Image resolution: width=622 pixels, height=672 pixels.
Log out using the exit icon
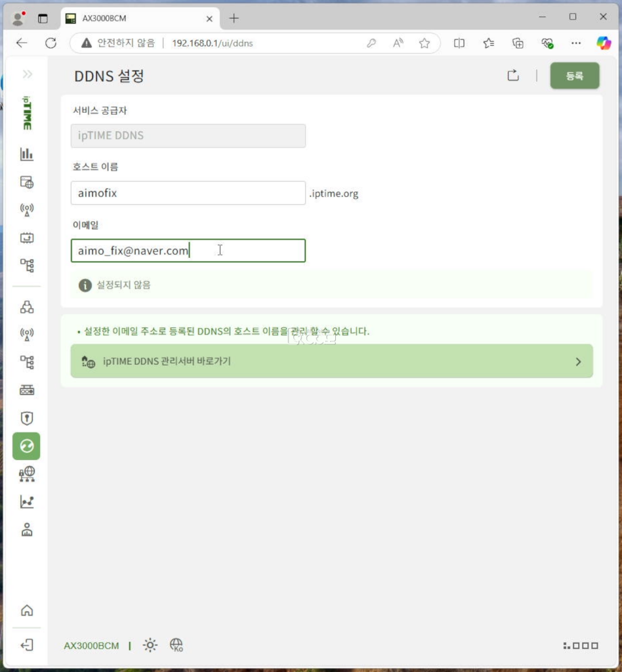(27, 645)
